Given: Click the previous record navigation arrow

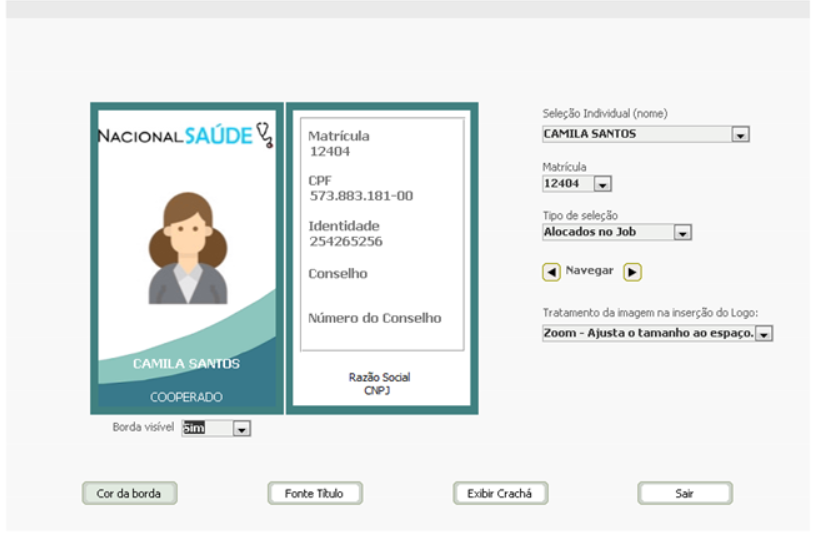Looking at the screenshot, I should point(551,272).
